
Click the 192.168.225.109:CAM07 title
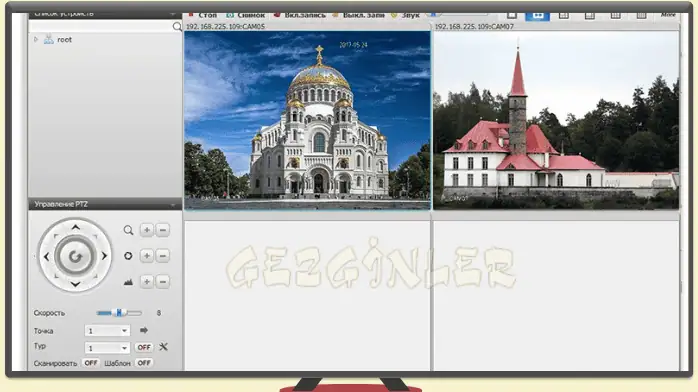(x=474, y=27)
